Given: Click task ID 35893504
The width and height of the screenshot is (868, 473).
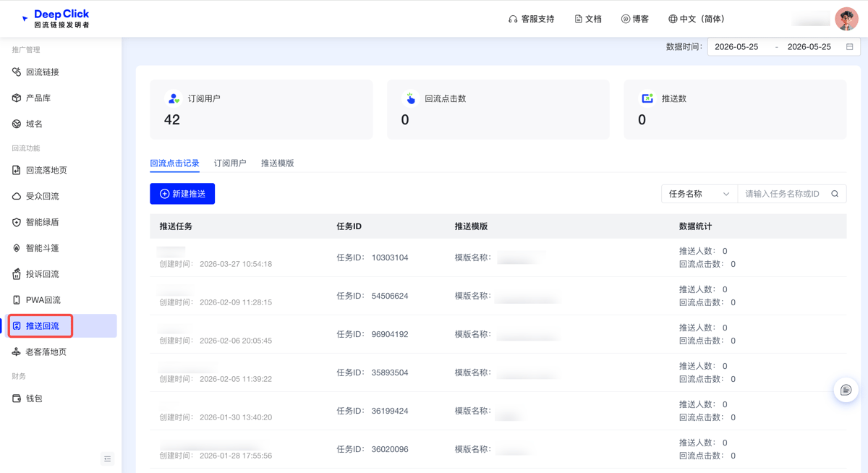Looking at the screenshot, I should click(x=390, y=372).
